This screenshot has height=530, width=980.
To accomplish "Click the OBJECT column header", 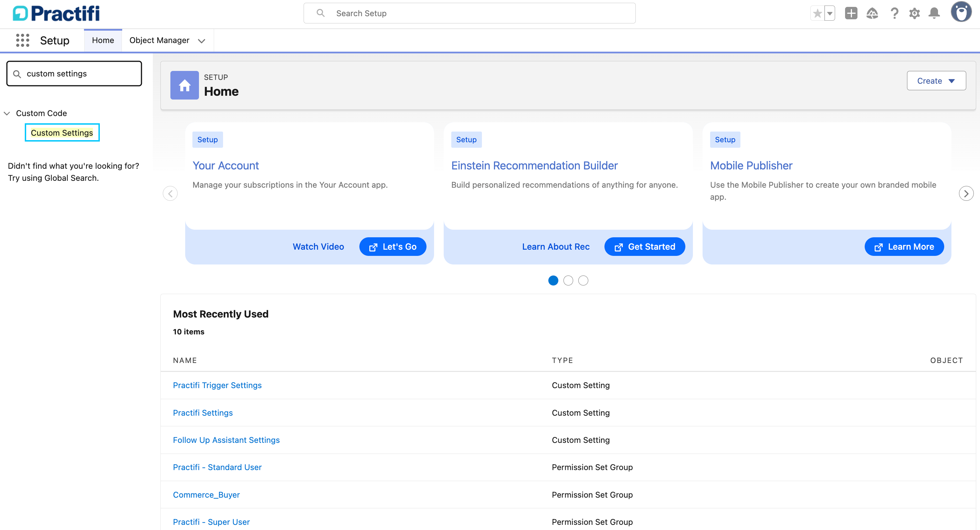I will click(x=947, y=360).
